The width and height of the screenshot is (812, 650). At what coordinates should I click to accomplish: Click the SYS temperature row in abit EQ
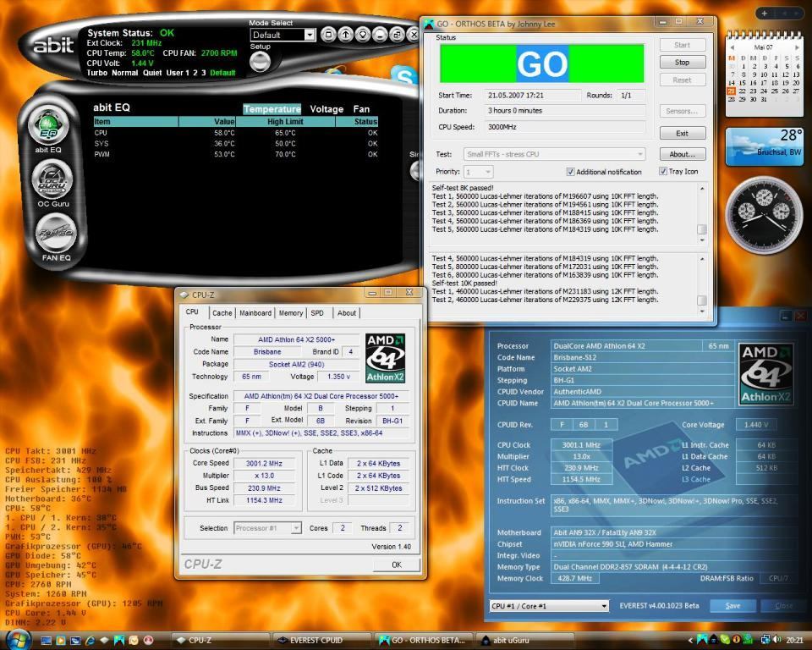236,144
